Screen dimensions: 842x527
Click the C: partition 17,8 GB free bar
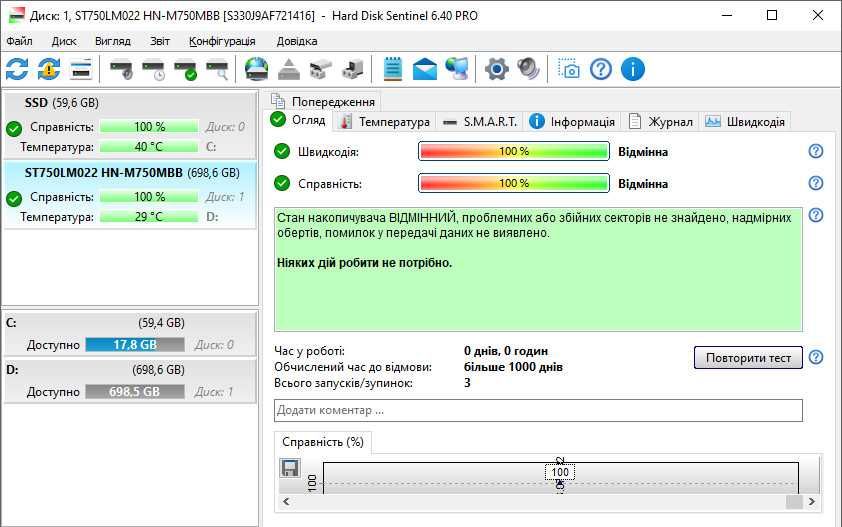(x=135, y=345)
